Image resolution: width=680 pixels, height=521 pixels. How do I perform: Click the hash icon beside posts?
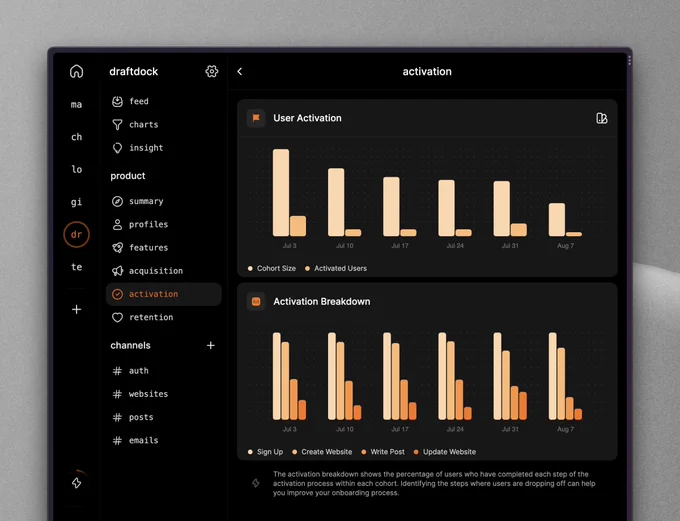click(x=117, y=417)
